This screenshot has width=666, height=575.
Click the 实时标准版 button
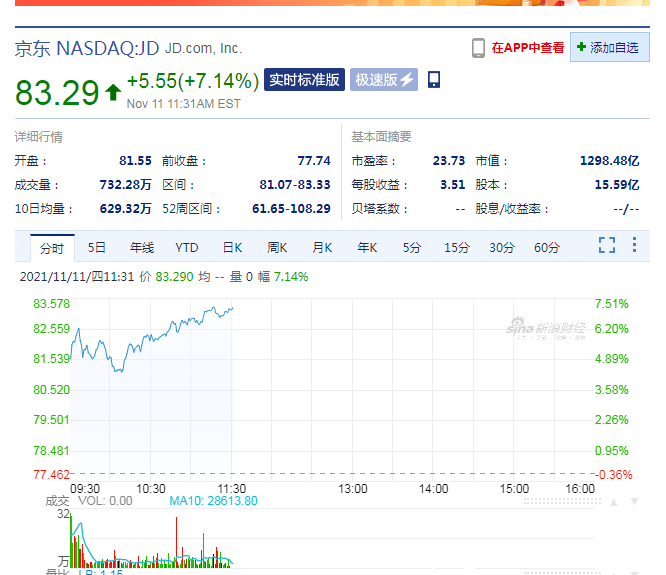tap(304, 79)
